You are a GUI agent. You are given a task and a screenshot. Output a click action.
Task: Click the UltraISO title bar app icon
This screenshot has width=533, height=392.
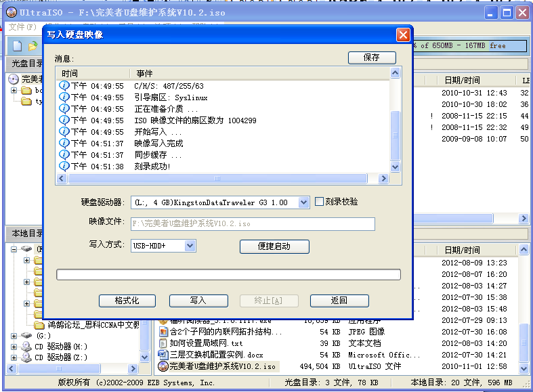[x=12, y=13]
